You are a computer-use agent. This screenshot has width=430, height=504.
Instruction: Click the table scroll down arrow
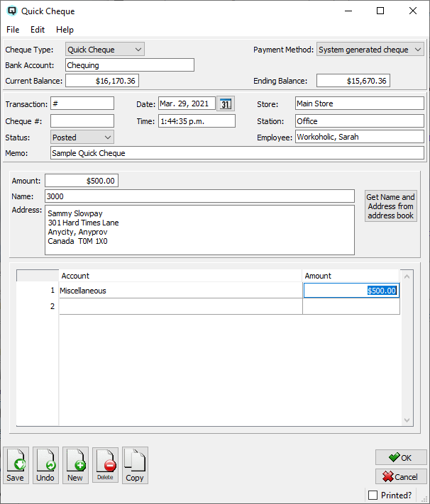point(407,420)
